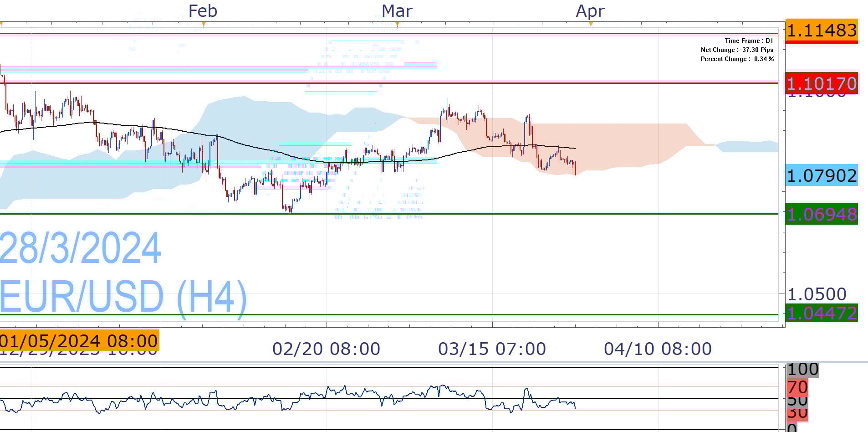The image size is (868, 432).
Task: Select the red 1.10170 price level tag
Action: tap(821, 83)
